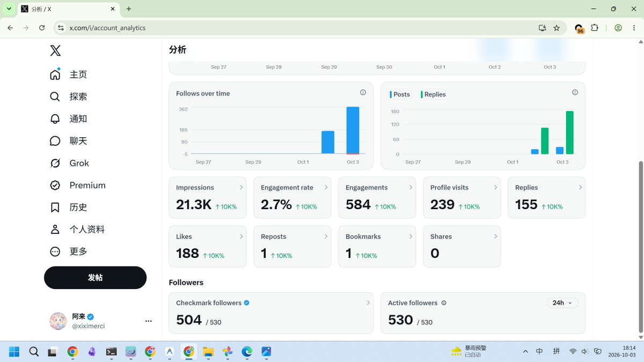Screen dimensions: 644x362
Task: Expand the Impressions card chevron
Action: pos(241,187)
